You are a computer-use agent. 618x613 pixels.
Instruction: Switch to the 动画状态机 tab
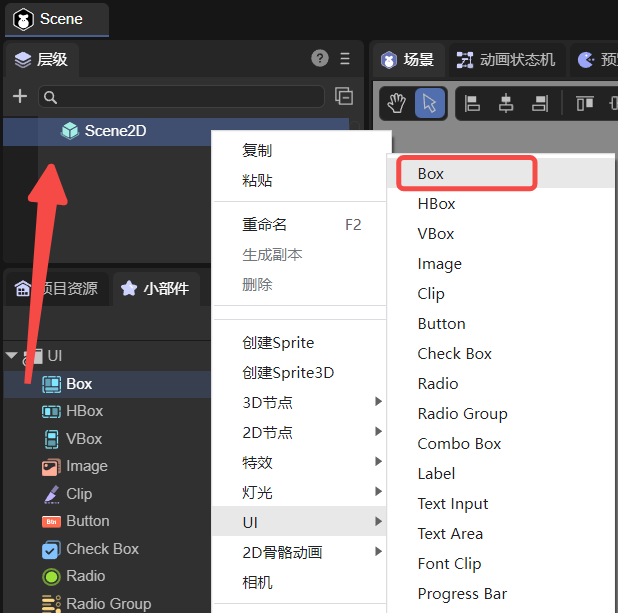[506, 60]
